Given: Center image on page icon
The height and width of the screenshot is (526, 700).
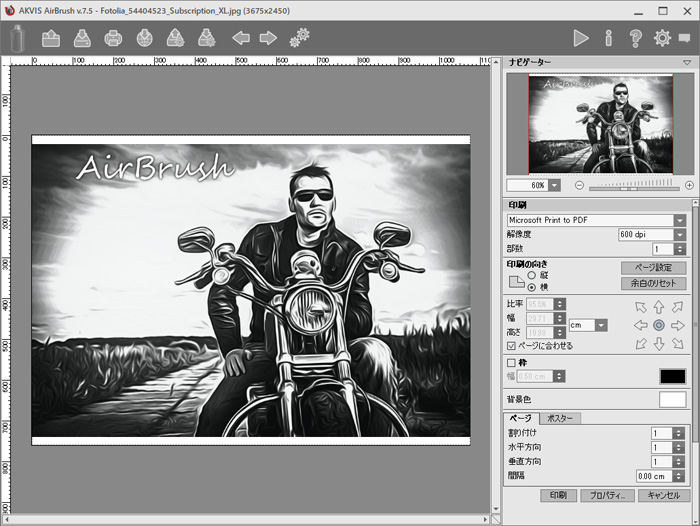Looking at the screenshot, I should (x=659, y=325).
